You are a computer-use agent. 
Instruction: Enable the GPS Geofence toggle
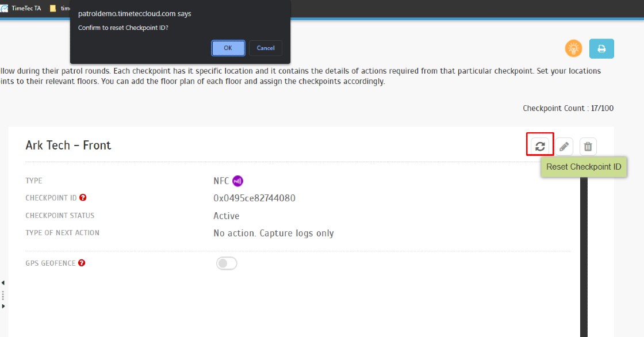[x=227, y=263]
